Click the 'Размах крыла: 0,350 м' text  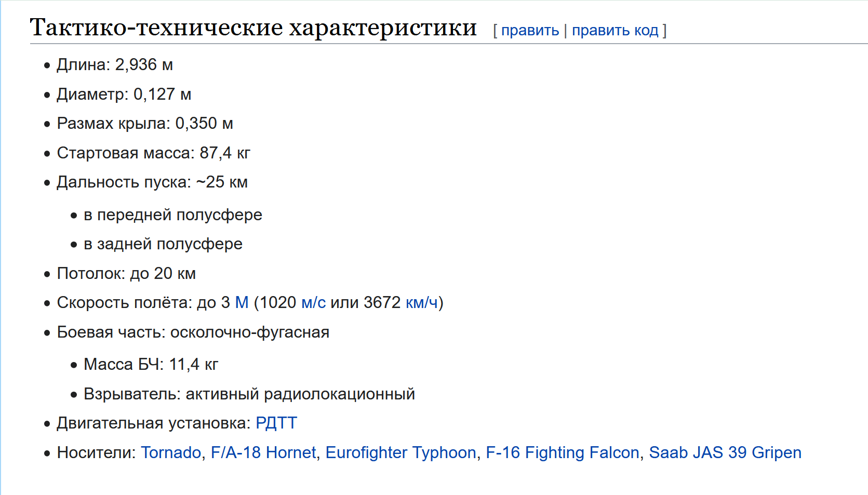(x=145, y=124)
